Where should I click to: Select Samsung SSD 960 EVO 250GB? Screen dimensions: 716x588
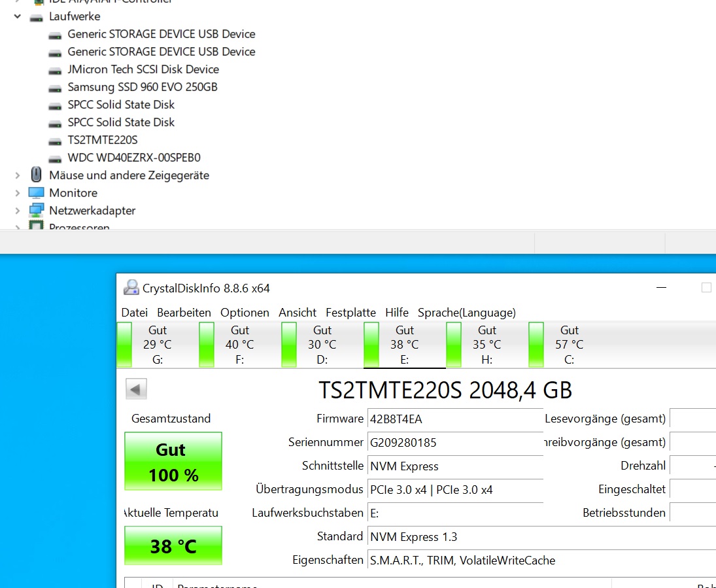(x=143, y=87)
